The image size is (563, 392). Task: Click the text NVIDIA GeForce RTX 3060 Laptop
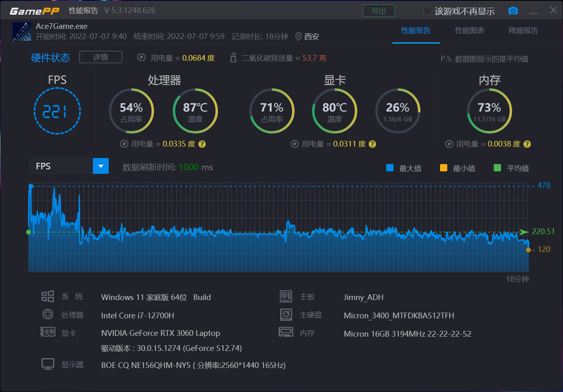pyautogui.click(x=161, y=333)
